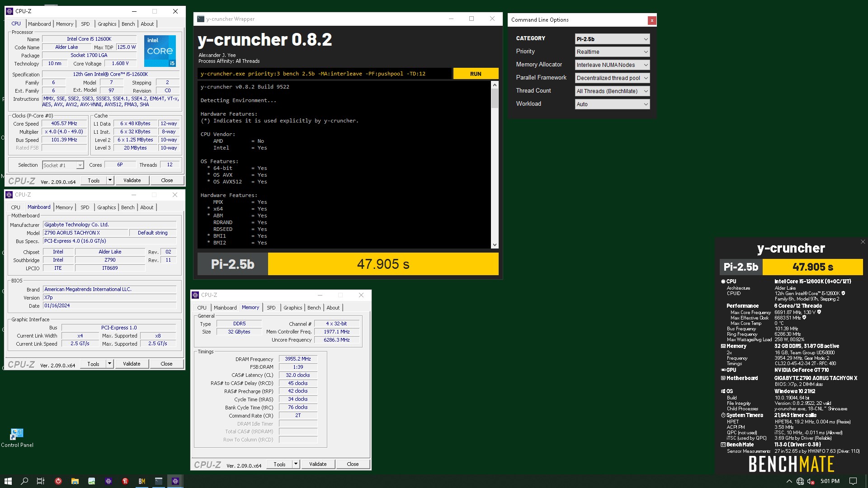
Task: Click the y-cruncher console scrollbar thumb
Action: coord(495,98)
